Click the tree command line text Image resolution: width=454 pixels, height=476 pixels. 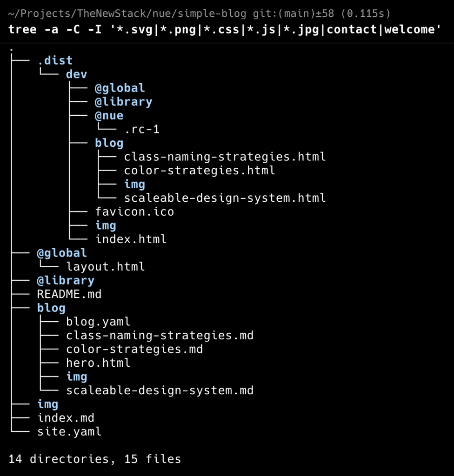click(225, 29)
